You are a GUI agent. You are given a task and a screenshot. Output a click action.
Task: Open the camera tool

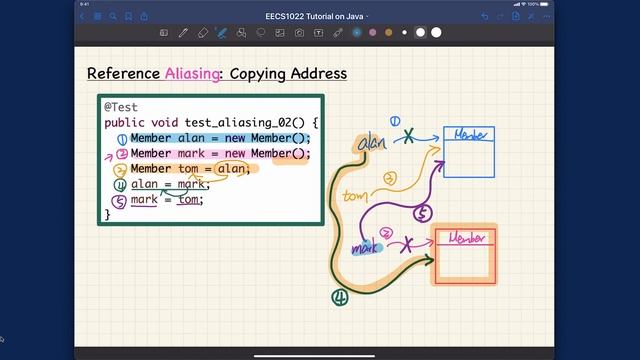coord(299,33)
